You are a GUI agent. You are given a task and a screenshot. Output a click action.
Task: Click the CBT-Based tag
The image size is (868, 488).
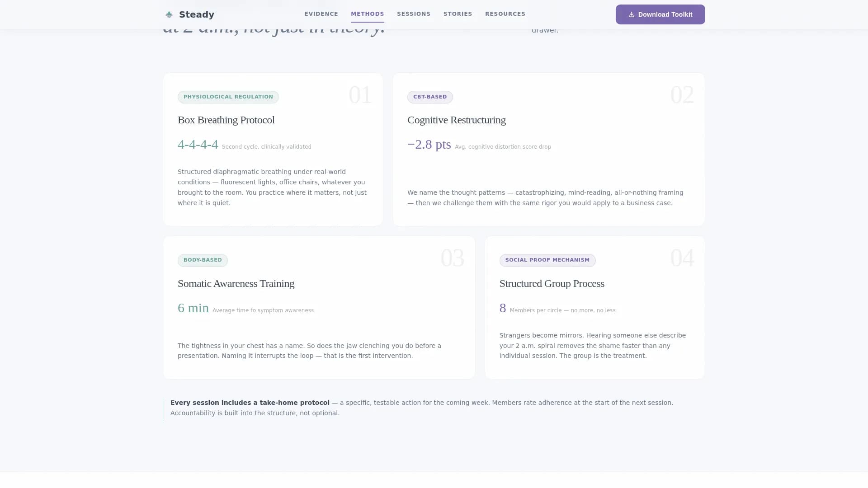point(430,97)
